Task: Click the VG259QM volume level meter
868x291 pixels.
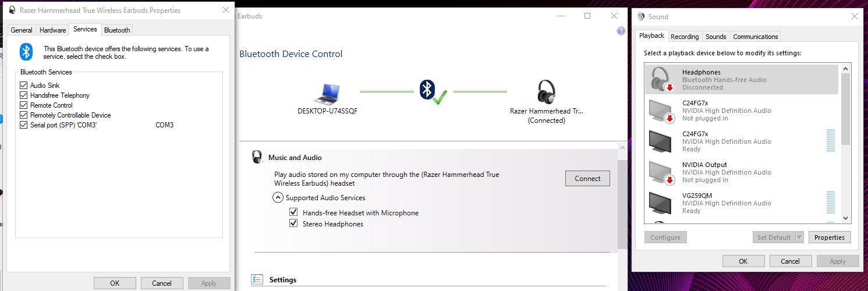Action: (x=831, y=203)
